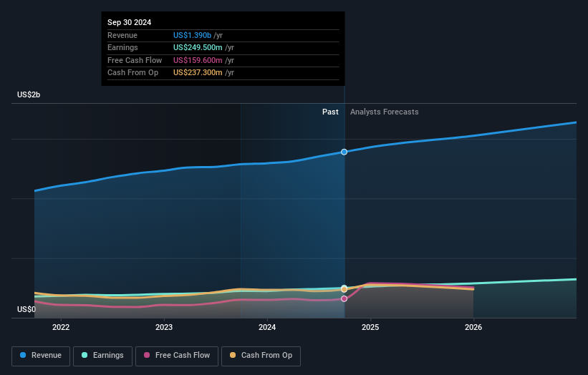The width and height of the screenshot is (588, 375).
Task: Toggle the Revenue legend button
Action: tap(41, 356)
